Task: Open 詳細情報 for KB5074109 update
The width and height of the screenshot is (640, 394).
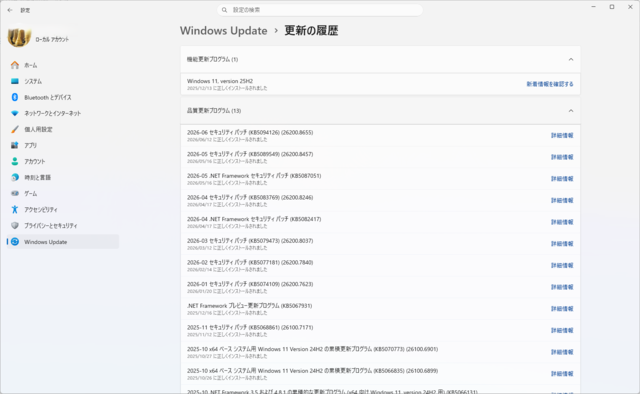Action: pyautogui.click(x=562, y=287)
